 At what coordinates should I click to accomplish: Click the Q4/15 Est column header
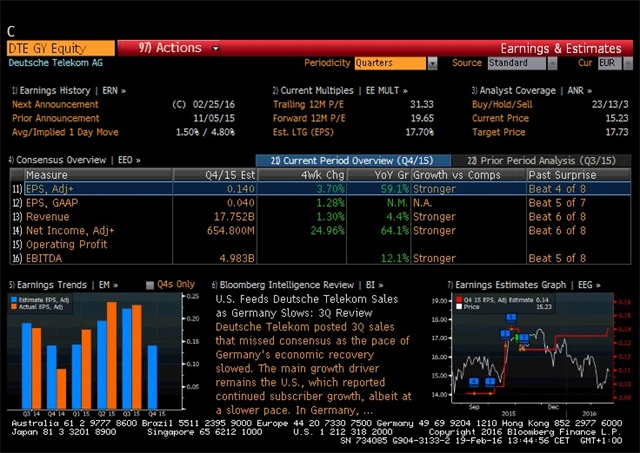click(x=215, y=175)
